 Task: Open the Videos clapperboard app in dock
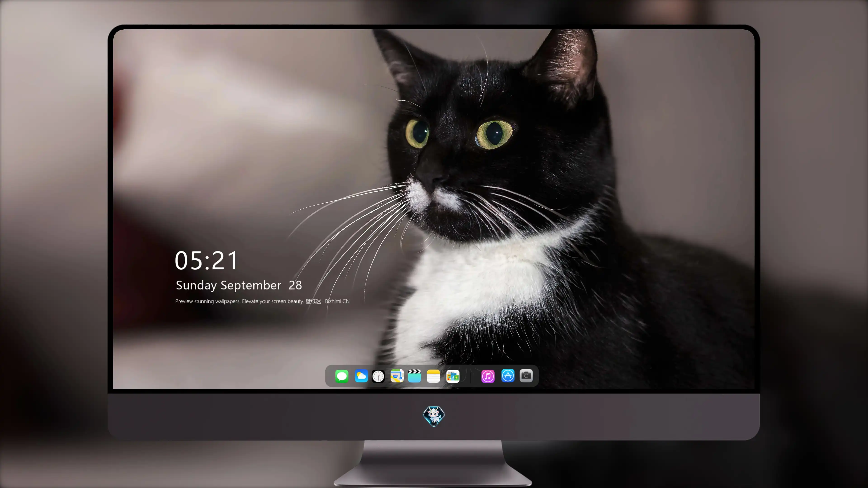(415, 376)
